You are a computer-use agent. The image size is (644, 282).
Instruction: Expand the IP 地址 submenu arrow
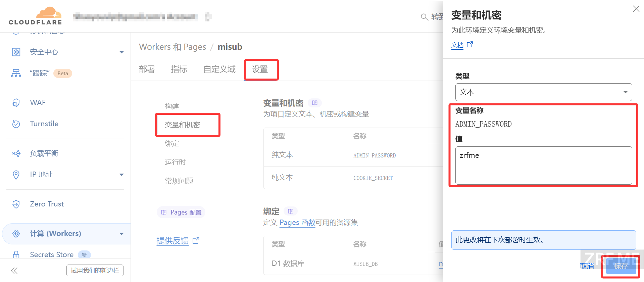[121, 175]
